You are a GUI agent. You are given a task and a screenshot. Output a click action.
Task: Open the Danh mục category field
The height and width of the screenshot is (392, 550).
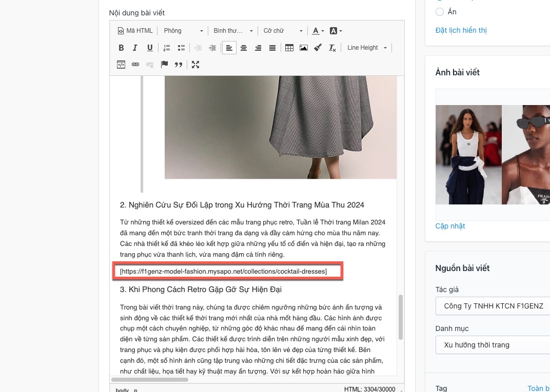493,345
